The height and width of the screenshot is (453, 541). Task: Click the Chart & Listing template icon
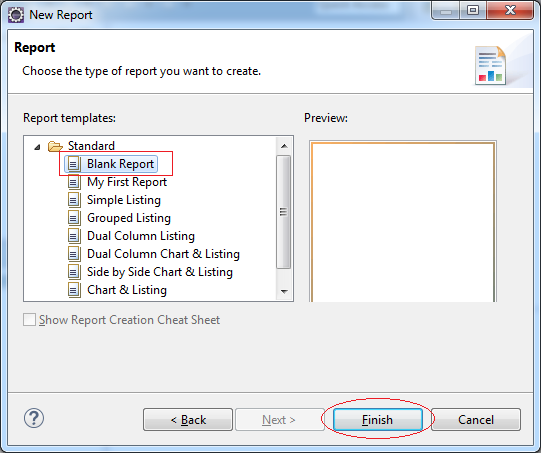[74, 289]
